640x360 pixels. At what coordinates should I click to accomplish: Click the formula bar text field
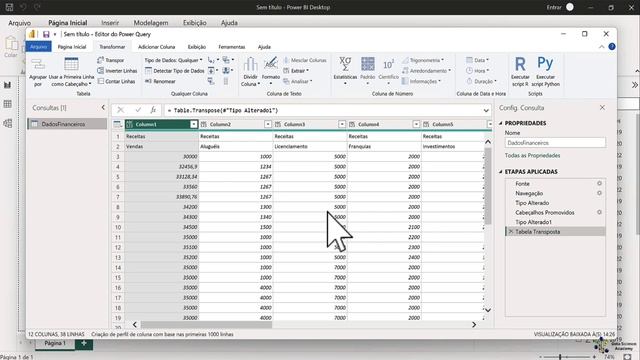coord(322,110)
